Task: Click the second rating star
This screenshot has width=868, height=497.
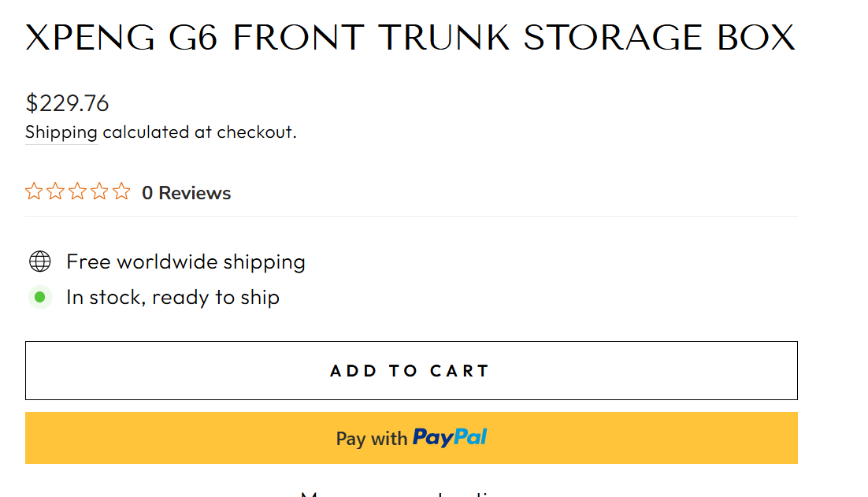Action: point(55,191)
